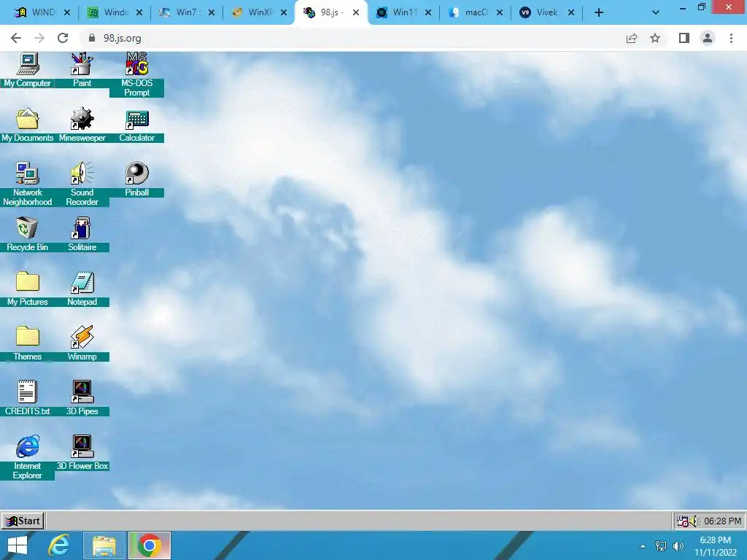Open File Explorer from host taskbar

[x=104, y=545]
